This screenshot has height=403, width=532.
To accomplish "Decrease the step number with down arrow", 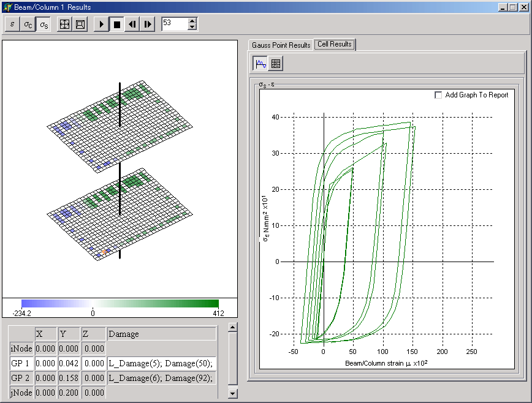I will click(192, 27).
